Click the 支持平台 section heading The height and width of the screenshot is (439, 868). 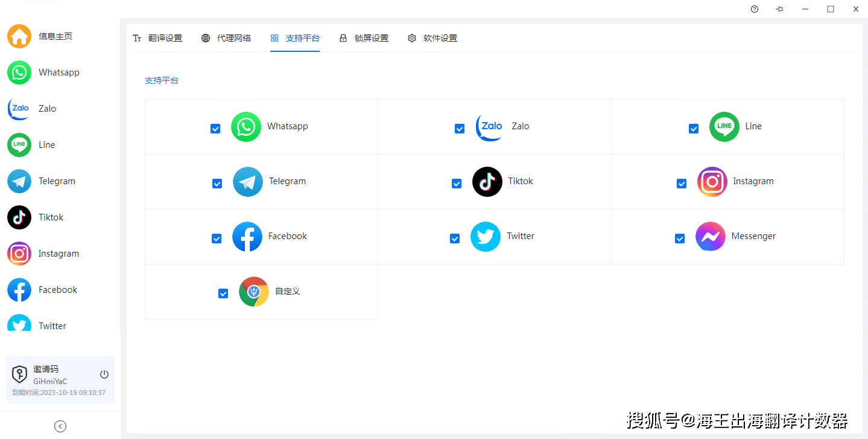click(162, 80)
